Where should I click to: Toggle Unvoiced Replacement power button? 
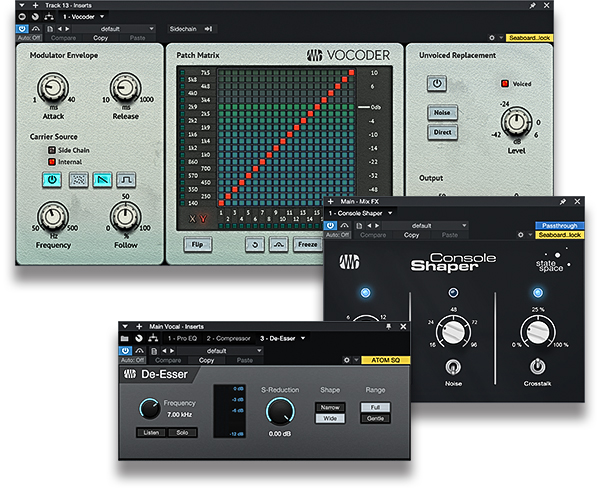[437, 83]
